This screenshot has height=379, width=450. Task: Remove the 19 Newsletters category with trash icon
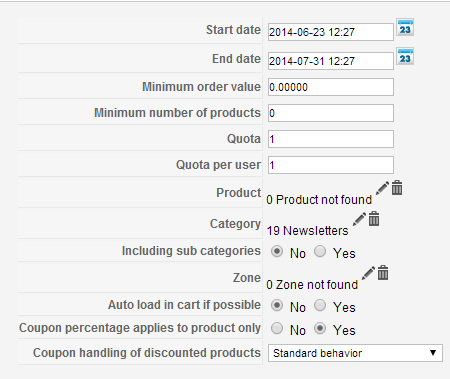pyautogui.click(x=374, y=219)
